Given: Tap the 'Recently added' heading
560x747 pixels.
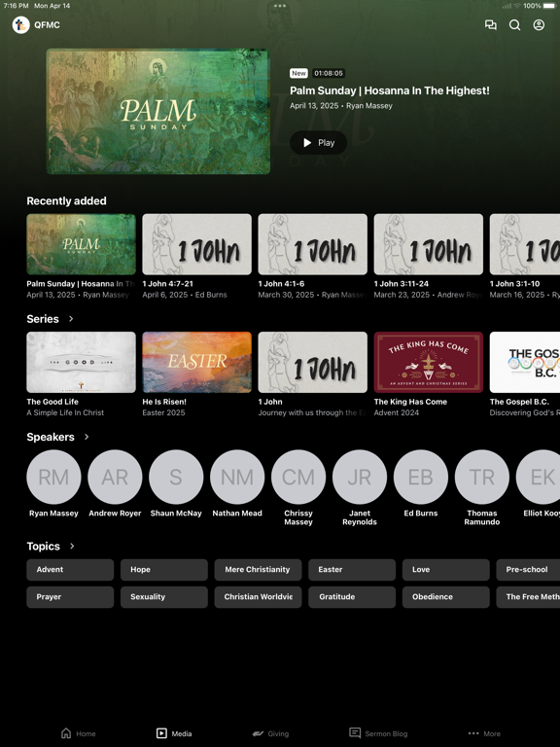Looking at the screenshot, I should 67,201.
